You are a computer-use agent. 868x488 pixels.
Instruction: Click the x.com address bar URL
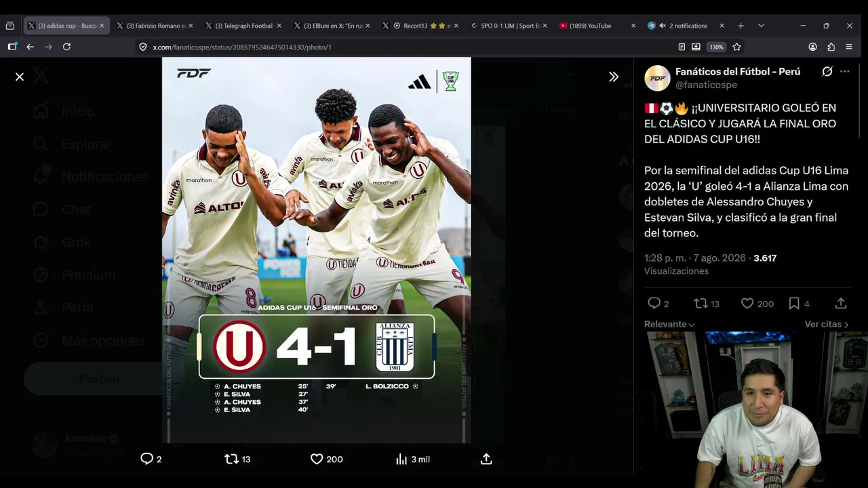tap(242, 47)
